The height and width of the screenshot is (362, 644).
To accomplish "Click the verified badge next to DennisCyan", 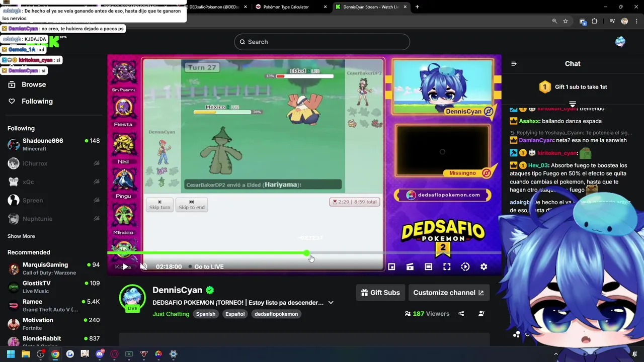I will pyautogui.click(x=210, y=290).
